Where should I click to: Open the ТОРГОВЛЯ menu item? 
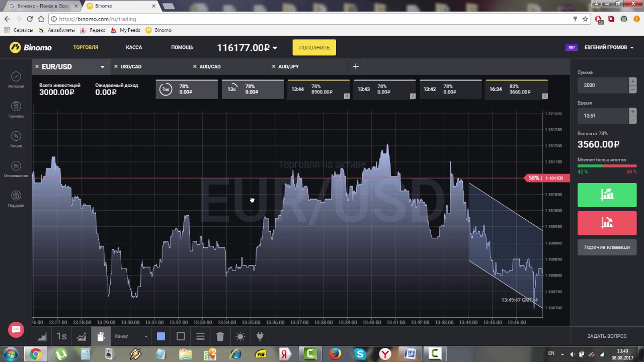point(86,47)
